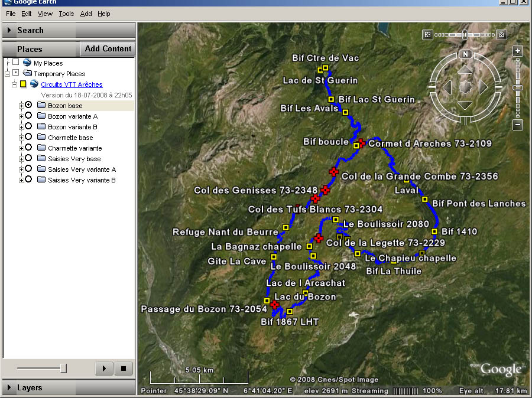Screen dimensions: 532x398
Task: Click the Bif Les Avals yellow marker
Action: (345, 112)
